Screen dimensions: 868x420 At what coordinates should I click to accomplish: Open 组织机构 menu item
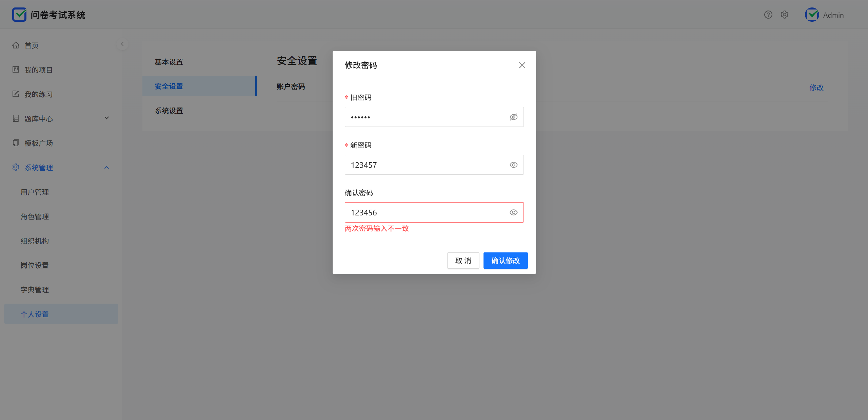click(x=61, y=241)
